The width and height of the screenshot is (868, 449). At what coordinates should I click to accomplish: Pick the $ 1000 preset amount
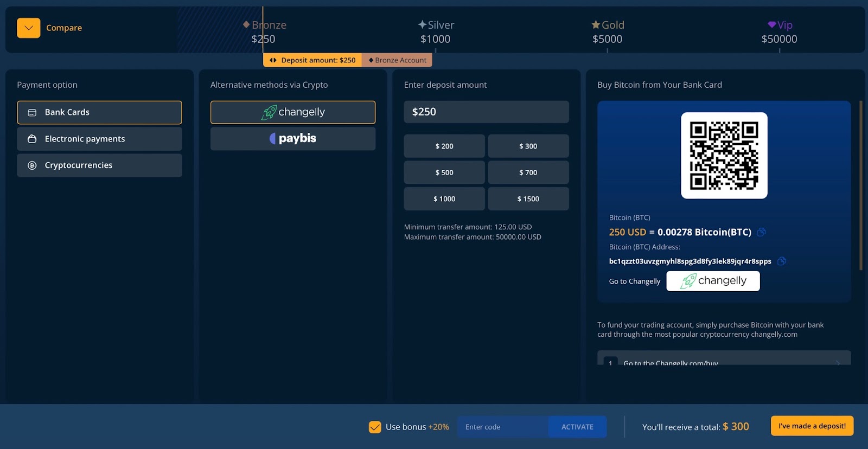point(444,199)
